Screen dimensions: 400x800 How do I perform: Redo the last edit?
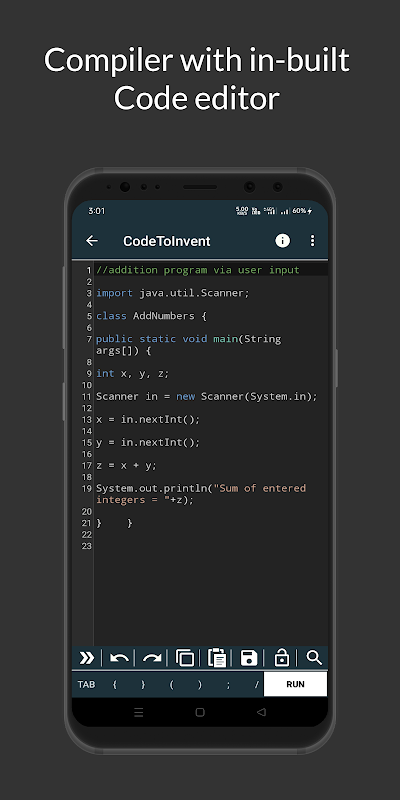pos(152,658)
